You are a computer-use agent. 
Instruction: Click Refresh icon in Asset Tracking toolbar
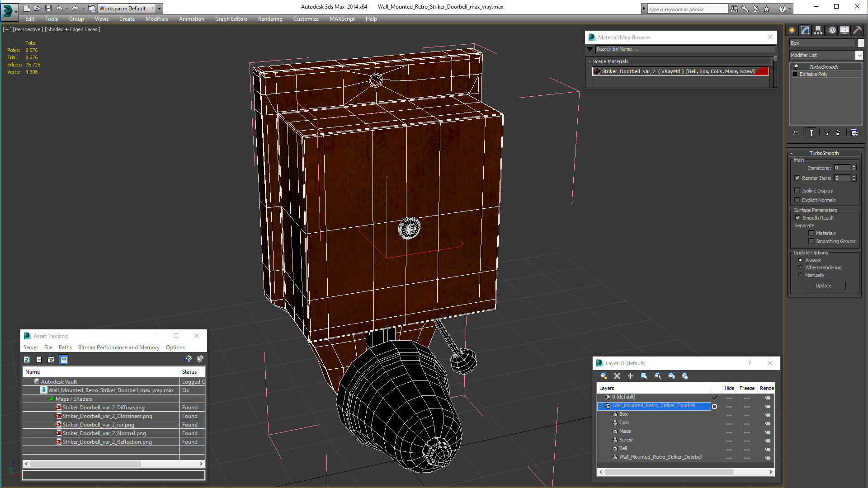coord(27,360)
